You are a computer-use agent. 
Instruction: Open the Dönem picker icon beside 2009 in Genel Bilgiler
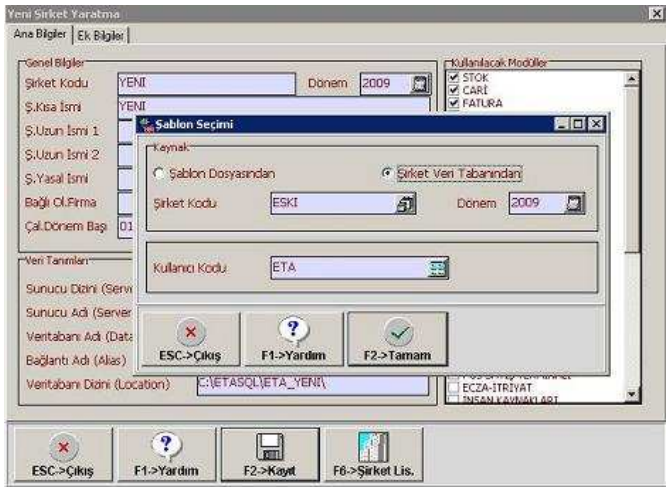(x=420, y=84)
